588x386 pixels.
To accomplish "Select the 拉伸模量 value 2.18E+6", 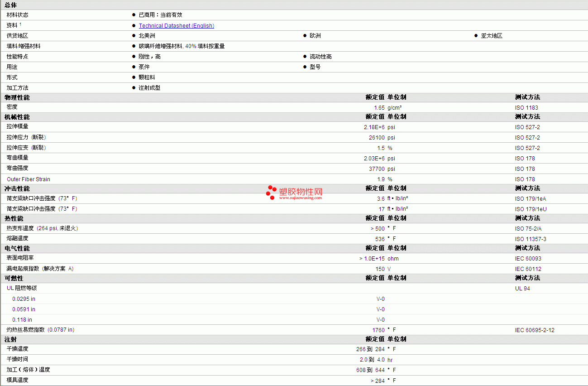I will pos(374,127).
